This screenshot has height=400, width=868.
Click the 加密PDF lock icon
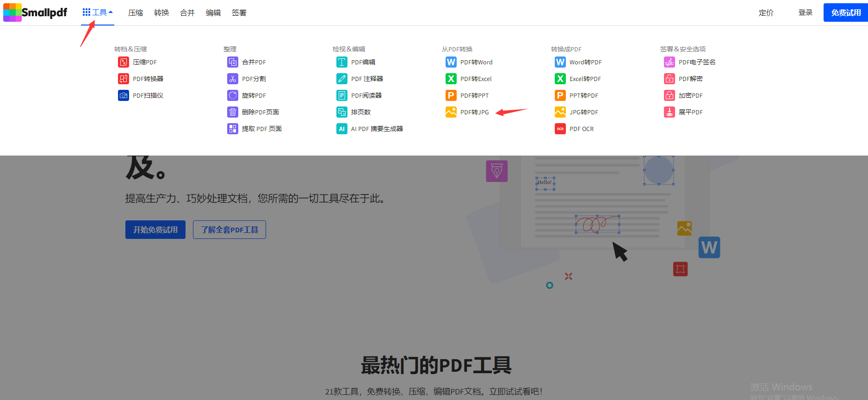tap(670, 95)
